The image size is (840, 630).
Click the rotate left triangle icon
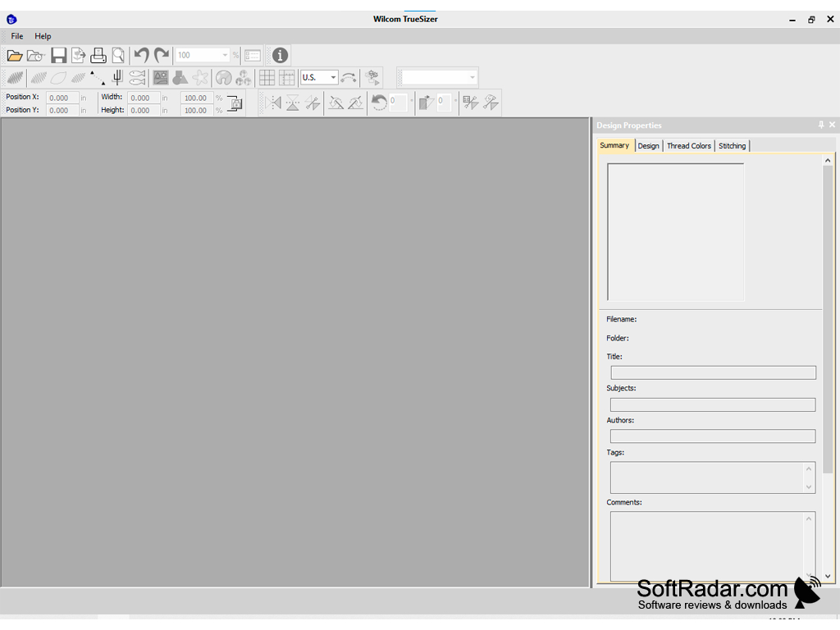(x=336, y=103)
